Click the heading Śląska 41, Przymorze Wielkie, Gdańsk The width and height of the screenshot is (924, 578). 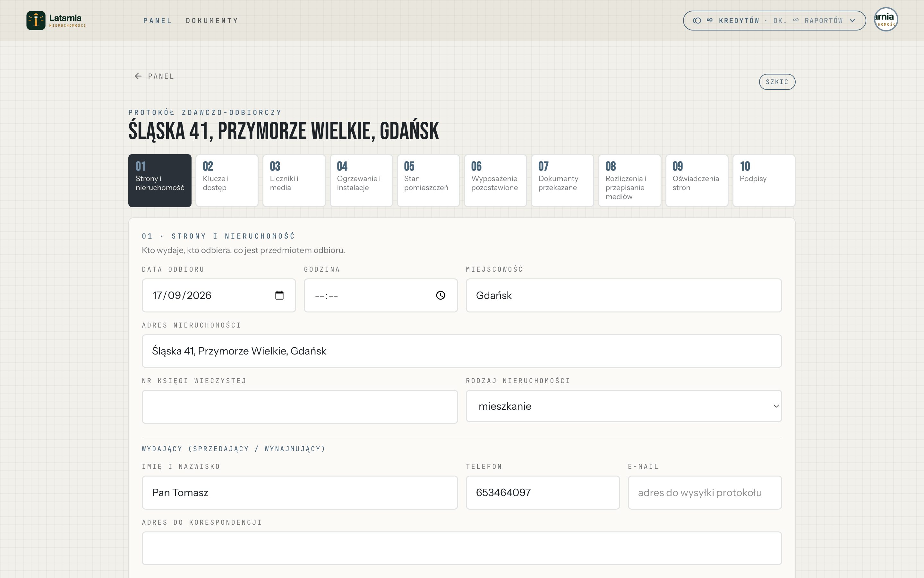[283, 131]
